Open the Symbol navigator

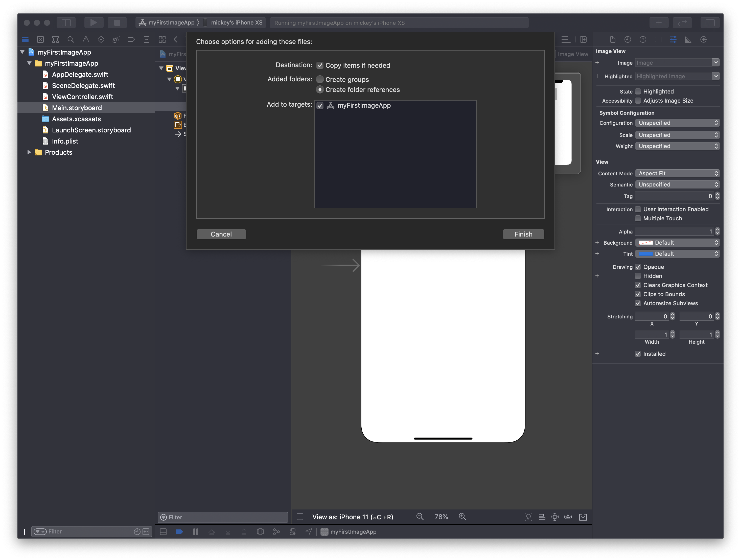56,39
